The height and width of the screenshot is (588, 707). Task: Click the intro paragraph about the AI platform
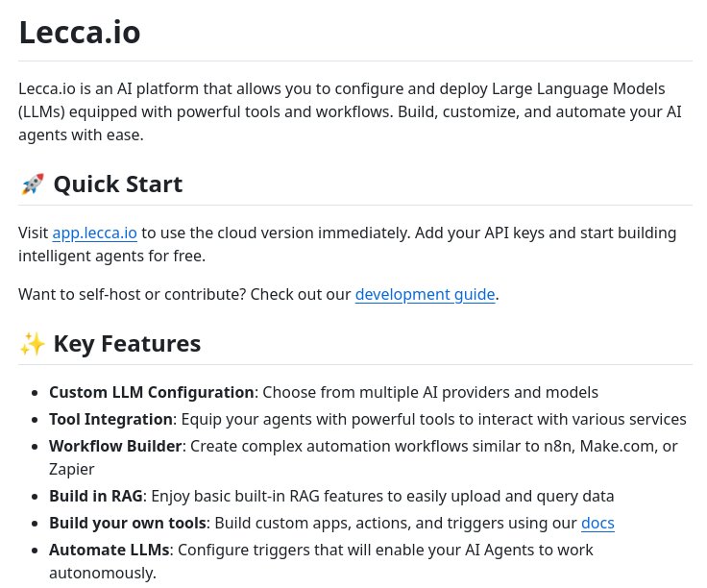point(346,111)
